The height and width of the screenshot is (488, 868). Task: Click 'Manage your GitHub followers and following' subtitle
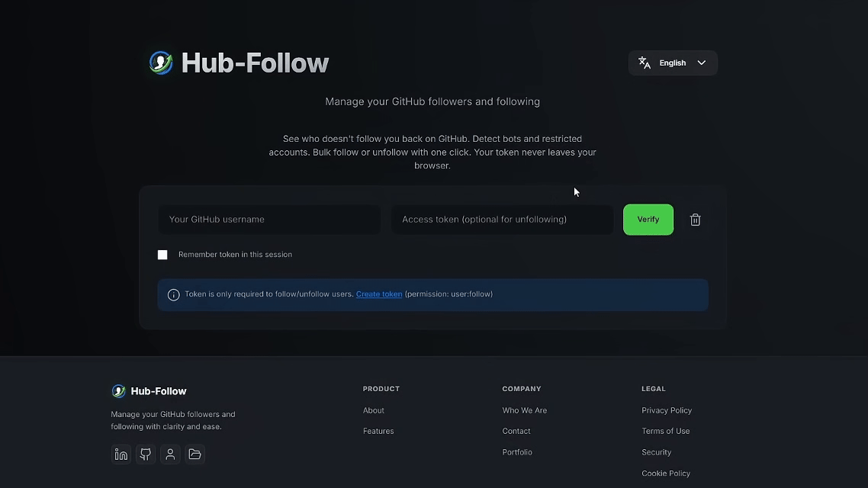coord(432,101)
